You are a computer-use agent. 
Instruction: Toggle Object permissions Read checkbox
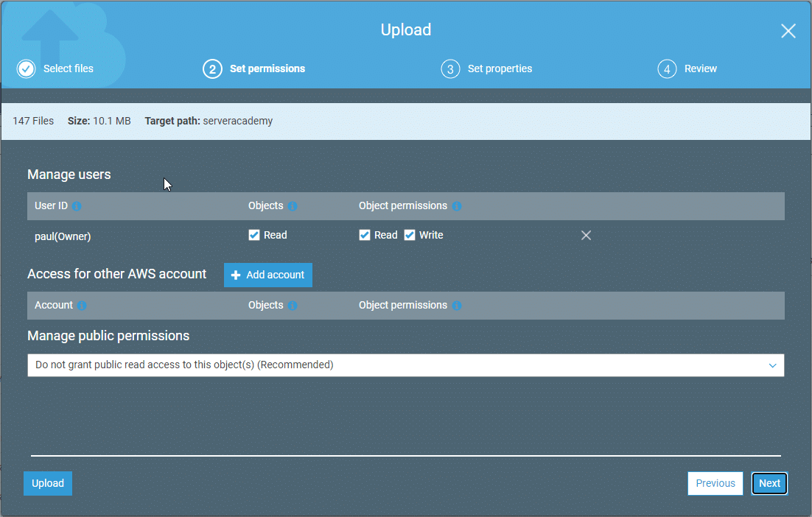pos(365,236)
